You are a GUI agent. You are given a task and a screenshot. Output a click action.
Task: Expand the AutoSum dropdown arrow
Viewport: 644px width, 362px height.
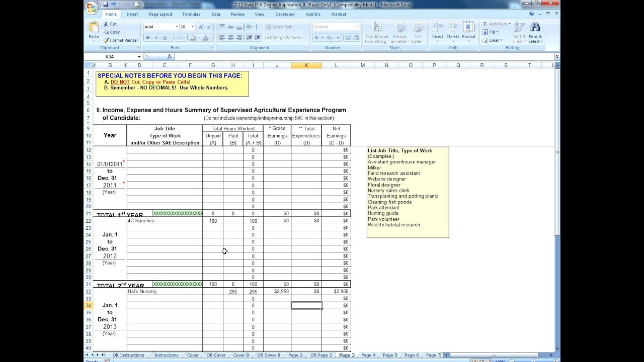509,24
